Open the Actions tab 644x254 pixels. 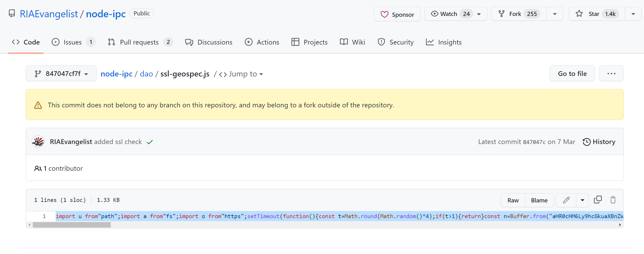tap(262, 42)
